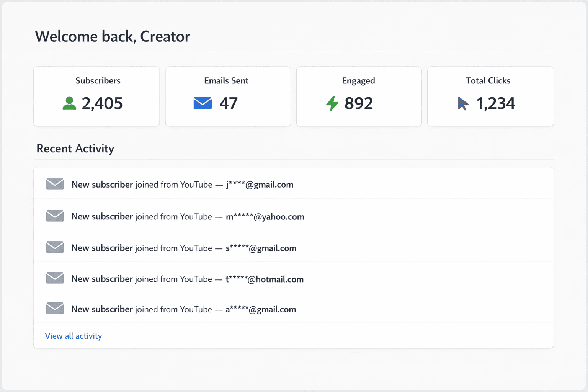Viewport: 588px width, 392px height.
Task: Click the Total Clicks card
Action: 490,96
